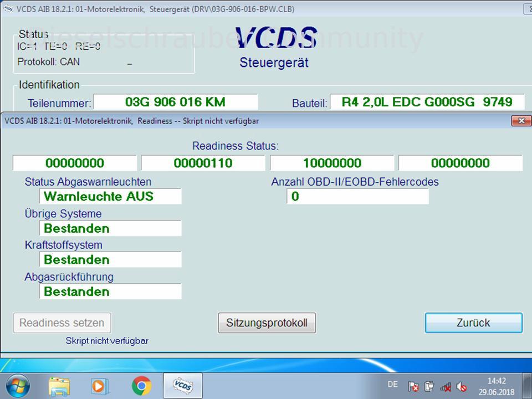This screenshot has height=399, width=532.
Task: Open Google Chrome from the taskbar
Action: 141,386
